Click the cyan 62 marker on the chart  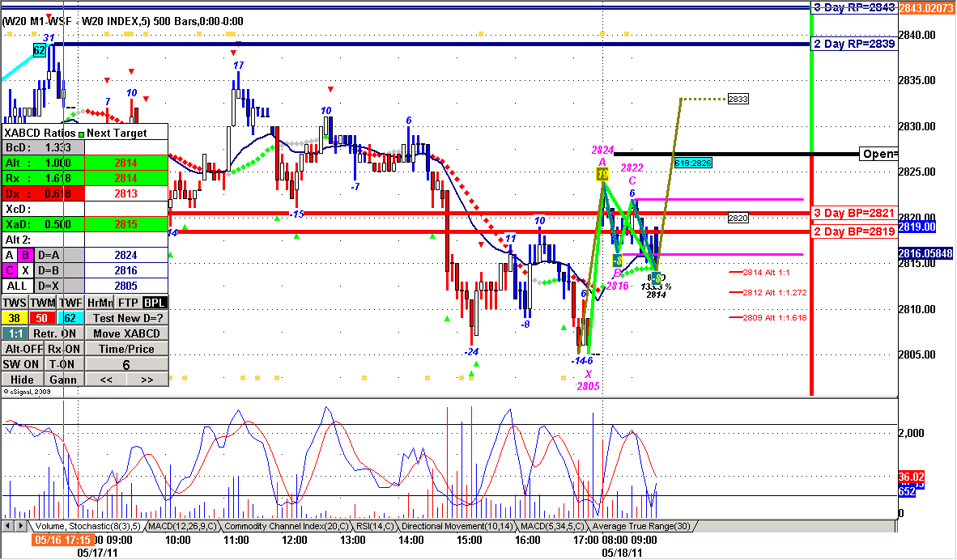39,51
